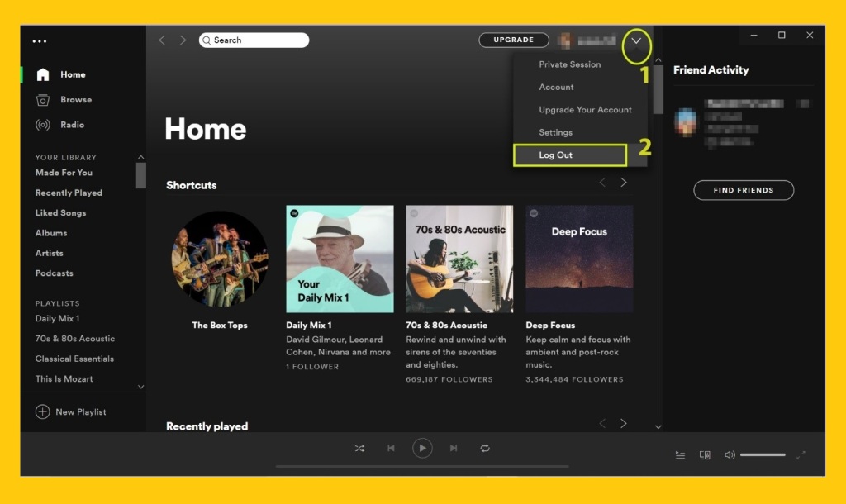The width and height of the screenshot is (846, 504).
Task: Open Account from the dropdown menu
Action: coord(556,87)
